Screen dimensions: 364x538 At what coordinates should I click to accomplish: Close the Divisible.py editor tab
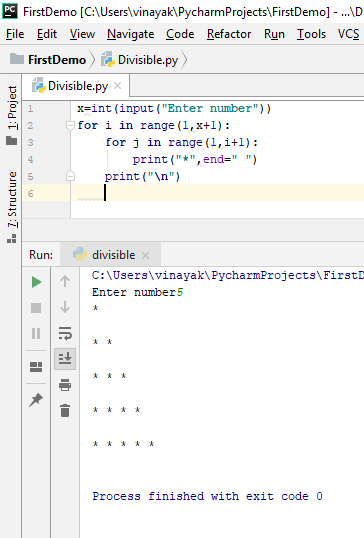tap(117, 85)
